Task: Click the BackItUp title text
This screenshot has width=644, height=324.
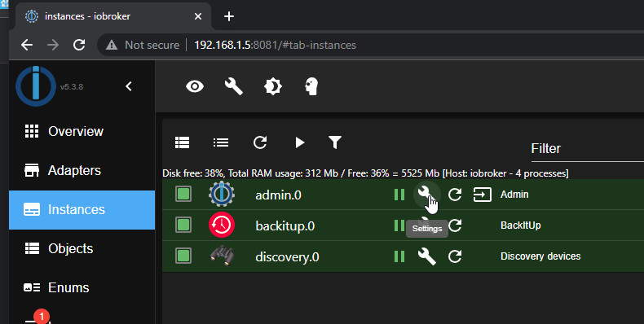Action: (x=520, y=225)
